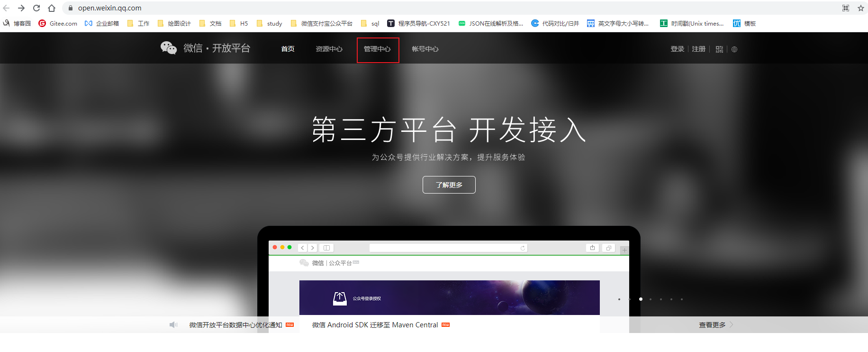
Task: Open the 博客园 bookmark
Action: pos(17,23)
